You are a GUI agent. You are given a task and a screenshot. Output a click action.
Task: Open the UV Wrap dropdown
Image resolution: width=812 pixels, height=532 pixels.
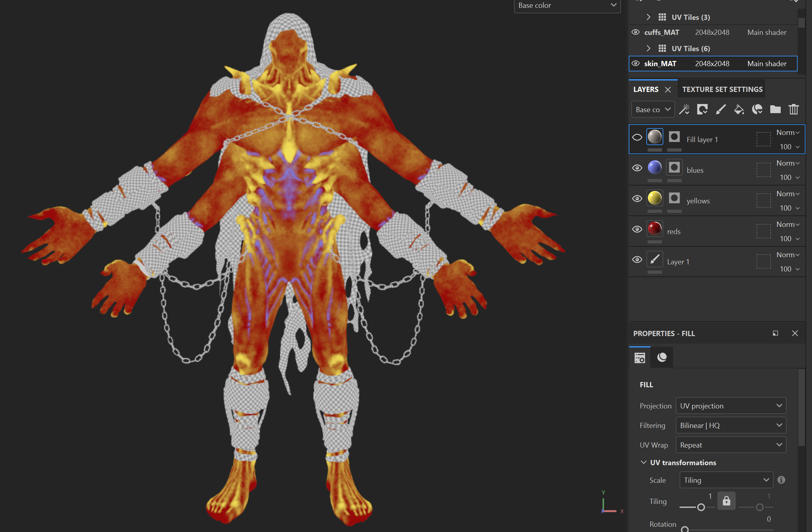click(x=730, y=445)
